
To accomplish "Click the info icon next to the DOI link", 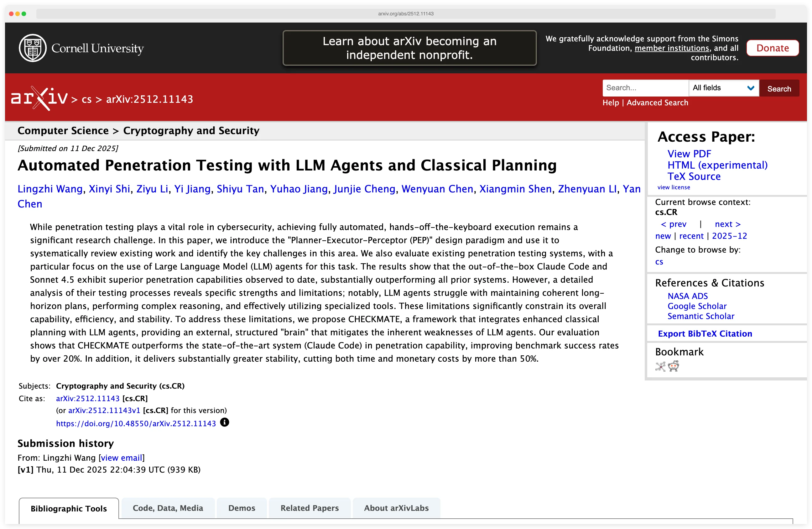I will coord(225,422).
